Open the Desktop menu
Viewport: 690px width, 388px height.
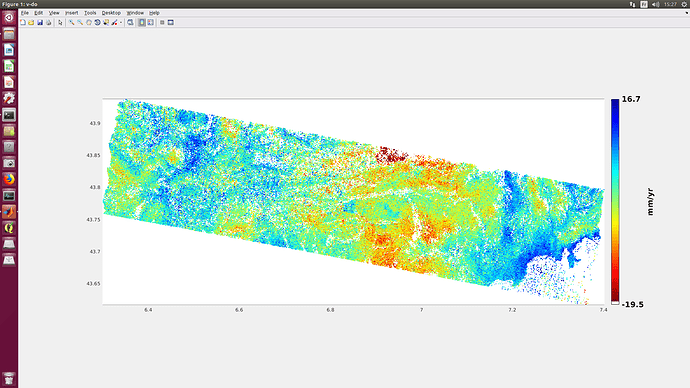(111, 13)
